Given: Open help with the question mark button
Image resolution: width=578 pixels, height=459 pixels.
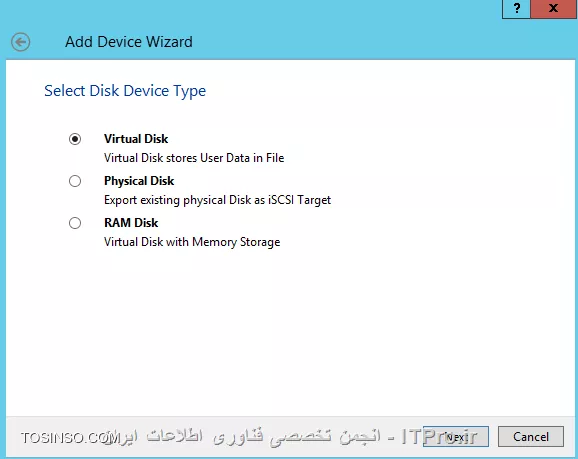Looking at the screenshot, I should [x=516, y=8].
